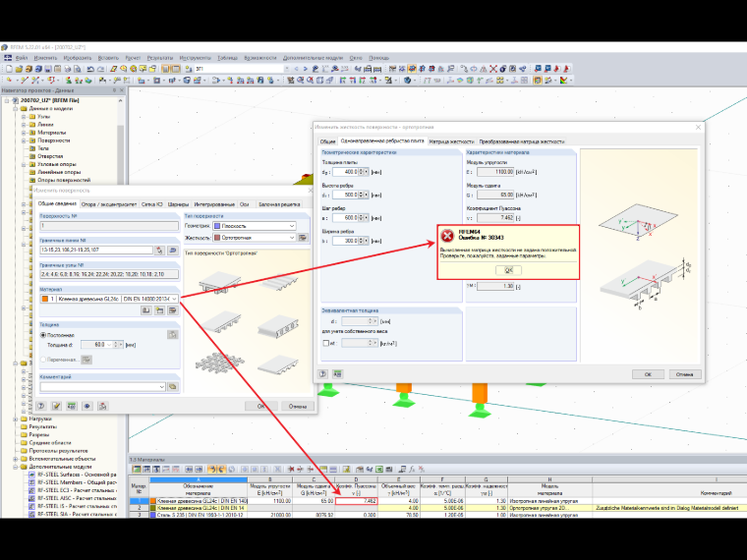
Task: Click previous arrow icon beside load case field
Action: [296, 69]
